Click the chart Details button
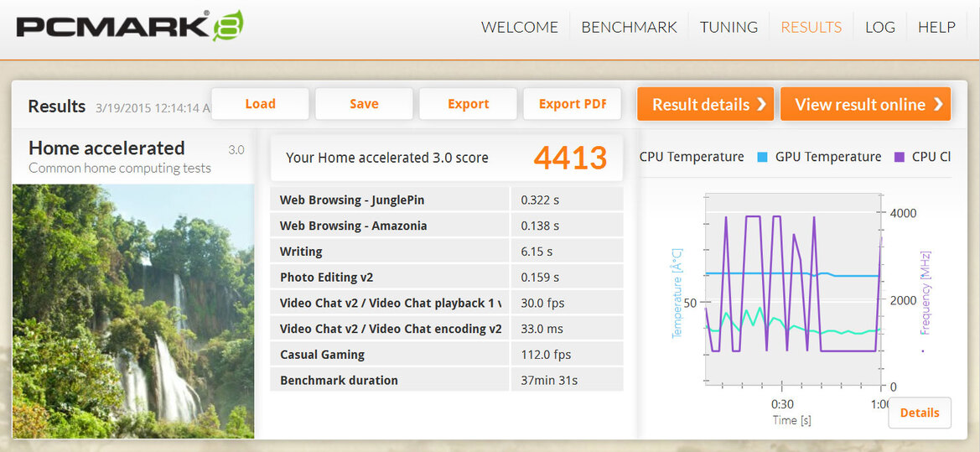Viewport: 980px width, 452px height. click(x=919, y=413)
